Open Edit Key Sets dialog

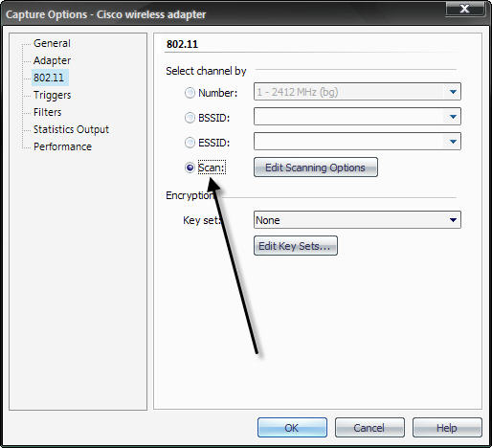click(296, 246)
